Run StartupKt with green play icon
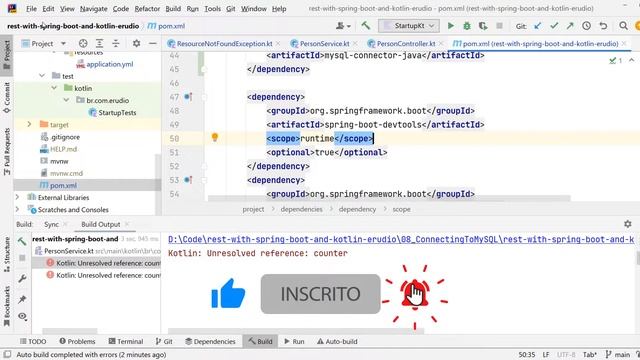 tap(451, 26)
